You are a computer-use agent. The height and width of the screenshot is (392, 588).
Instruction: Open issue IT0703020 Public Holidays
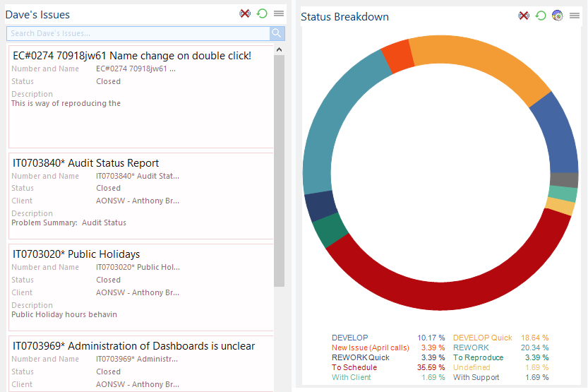coord(76,254)
